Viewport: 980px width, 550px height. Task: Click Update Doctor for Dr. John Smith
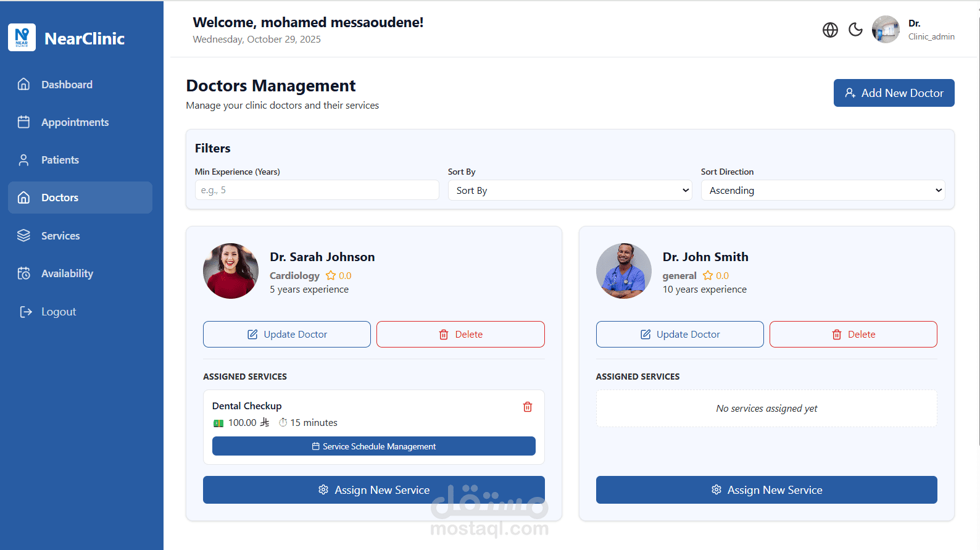pyautogui.click(x=679, y=334)
